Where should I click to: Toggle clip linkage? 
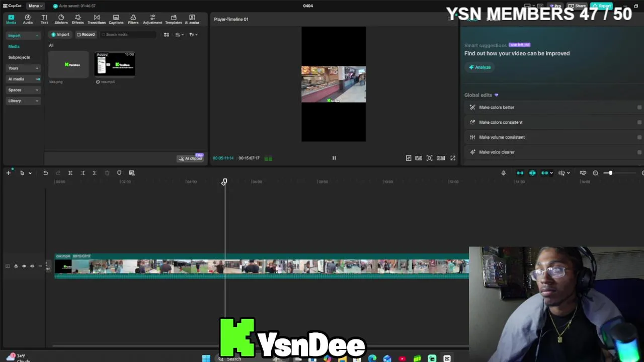[x=544, y=173]
